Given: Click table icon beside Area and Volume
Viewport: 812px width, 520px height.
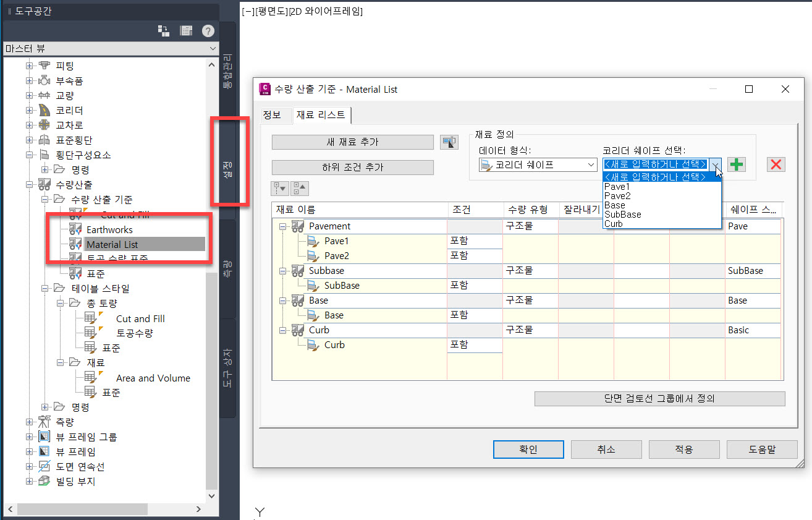Looking at the screenshot, I should 91,377.
